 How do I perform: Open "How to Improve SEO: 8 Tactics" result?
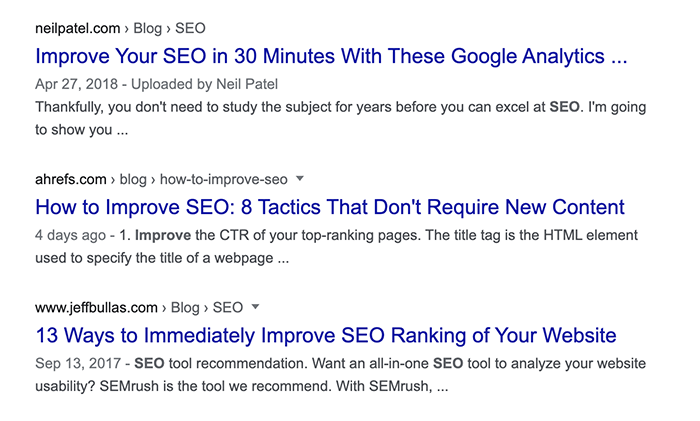(329, 207)
